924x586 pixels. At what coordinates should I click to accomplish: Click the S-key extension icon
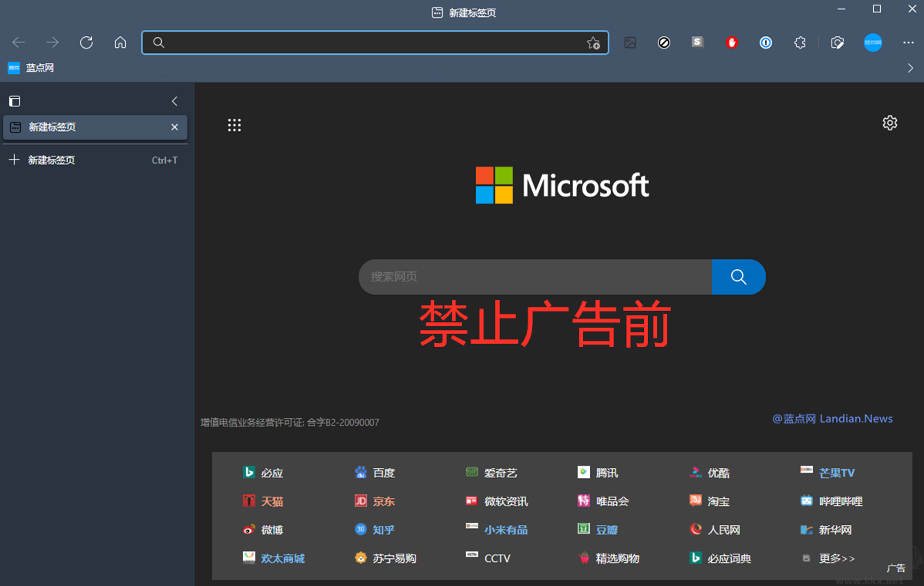[x=698, y=42]
